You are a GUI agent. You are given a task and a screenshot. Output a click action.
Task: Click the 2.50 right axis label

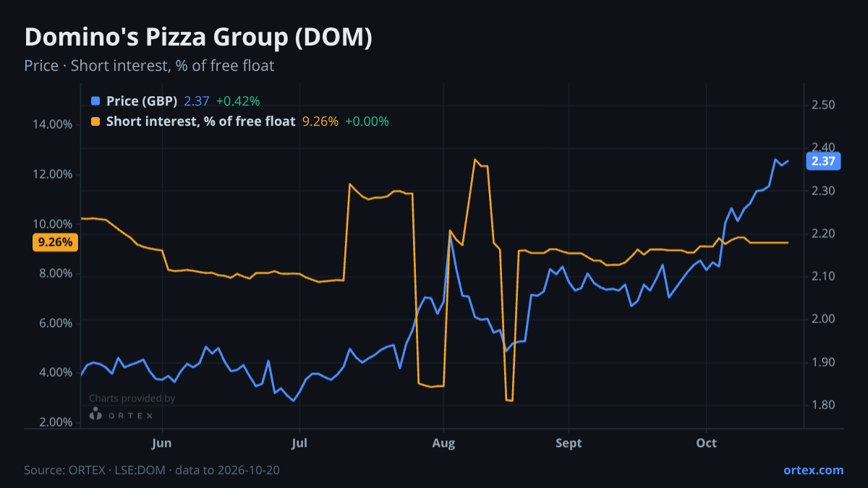pos(824,106)
